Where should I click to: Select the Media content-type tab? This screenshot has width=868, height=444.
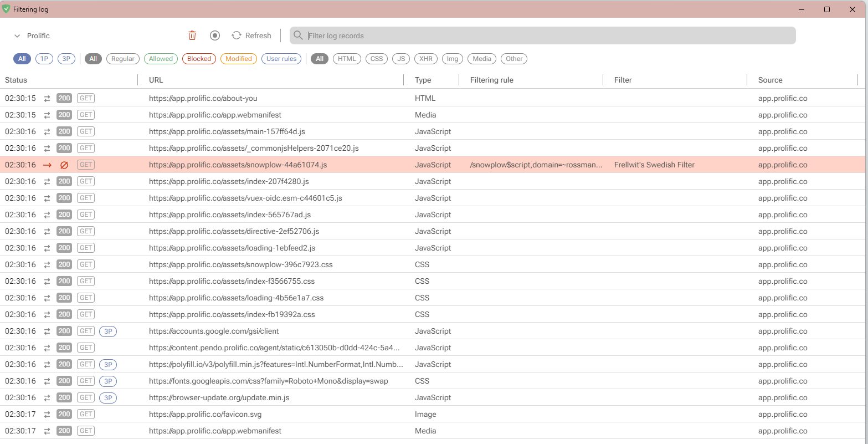(x=481, y=58)
